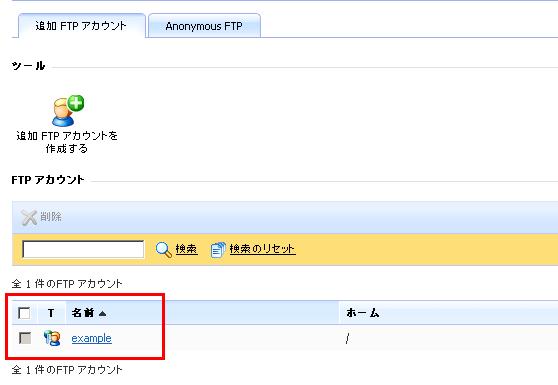The width and height of the screenshot is (558, 385).
Task: Click the magnifying glass search icon
Action: tap(164, 249)
